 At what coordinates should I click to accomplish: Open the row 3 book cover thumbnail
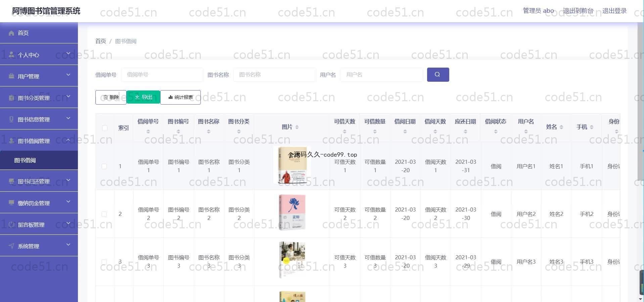click(292, 260)
